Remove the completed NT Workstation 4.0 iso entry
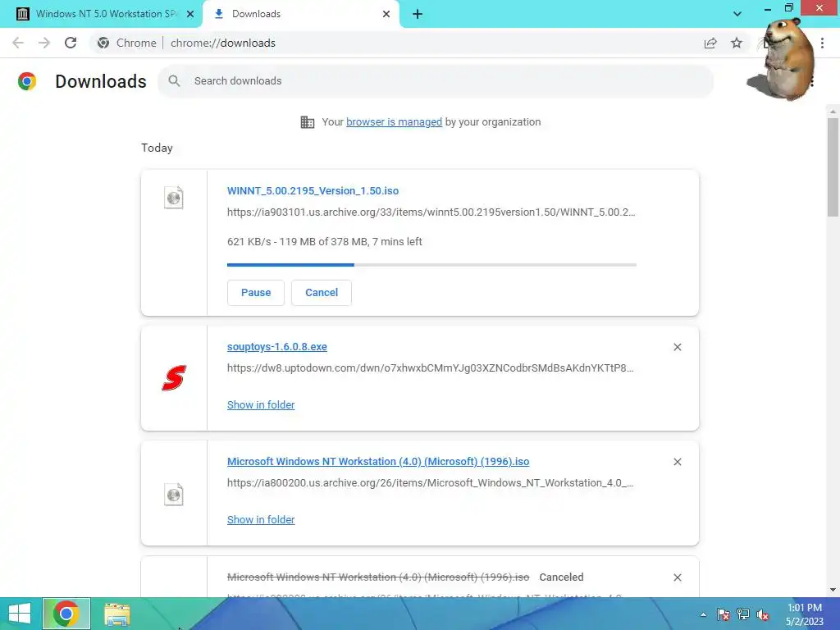Screen dimensions: 840x630 click(677, 462)
